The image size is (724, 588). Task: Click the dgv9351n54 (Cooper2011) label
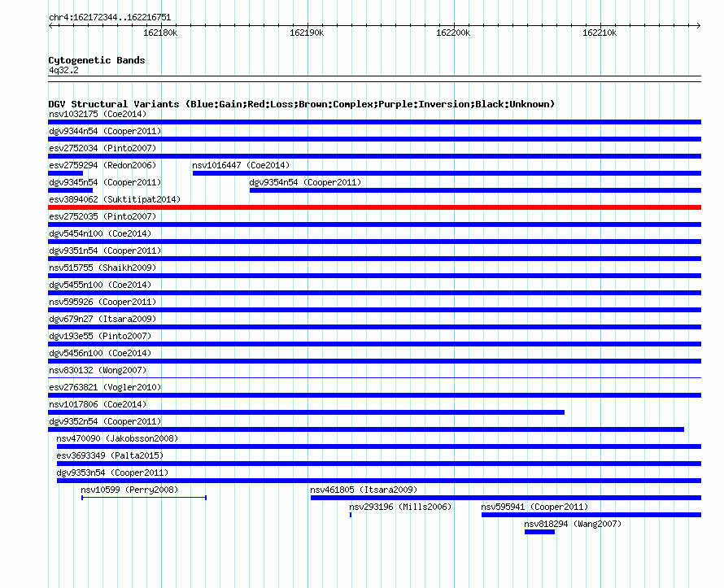click(105, 250)
